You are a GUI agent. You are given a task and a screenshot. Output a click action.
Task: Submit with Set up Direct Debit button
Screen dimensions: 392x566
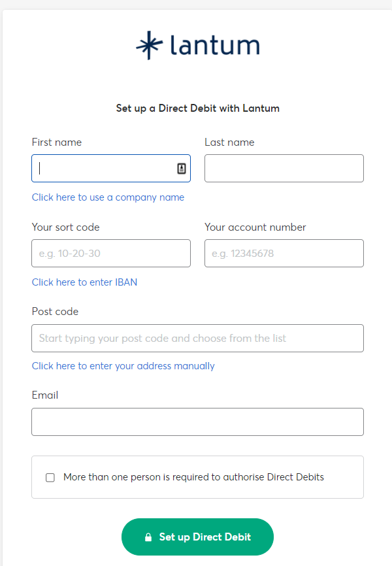pos(197,537)
